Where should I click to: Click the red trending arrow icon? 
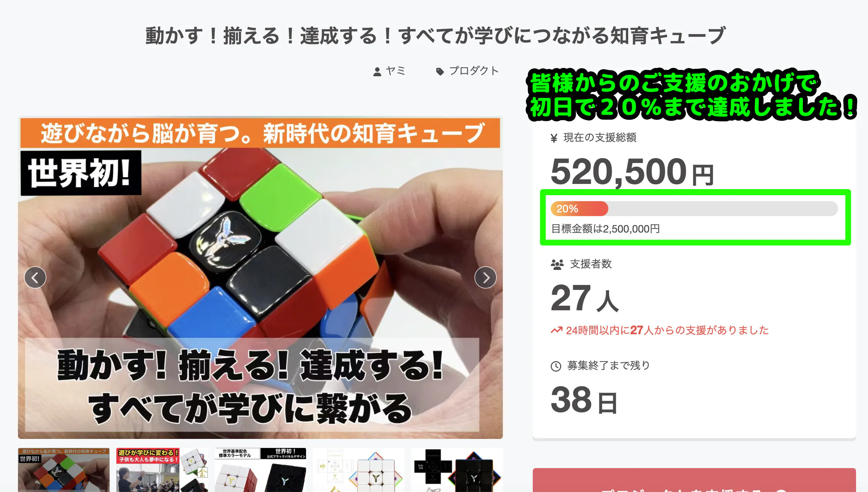tap(556, 330)
